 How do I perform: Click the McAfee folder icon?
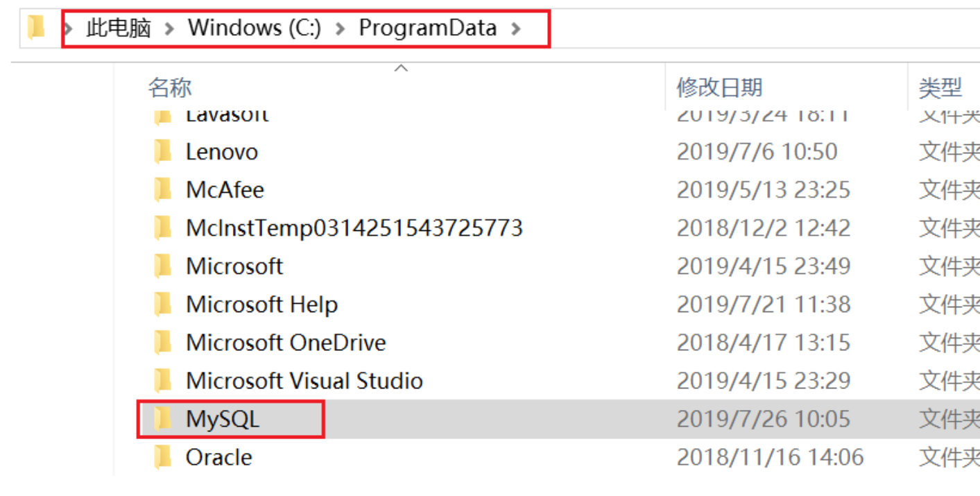coord(162,189)
